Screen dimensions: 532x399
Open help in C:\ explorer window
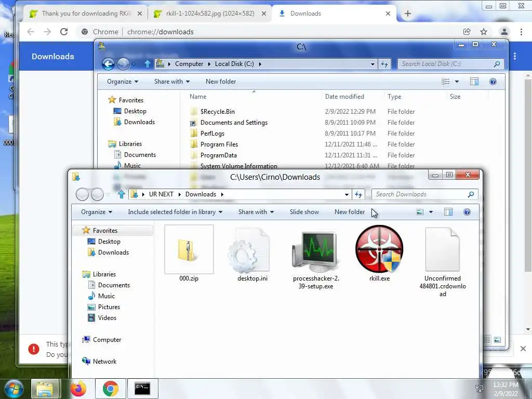(x=493, y=82)
